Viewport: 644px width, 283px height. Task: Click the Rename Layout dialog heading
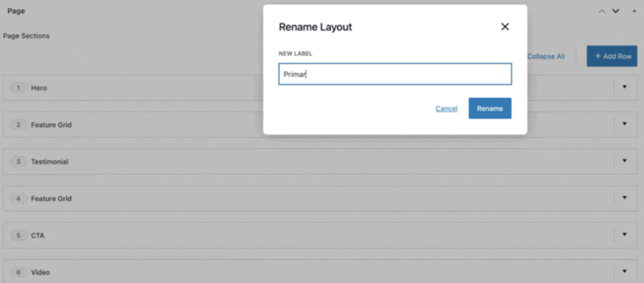(316, 27)
